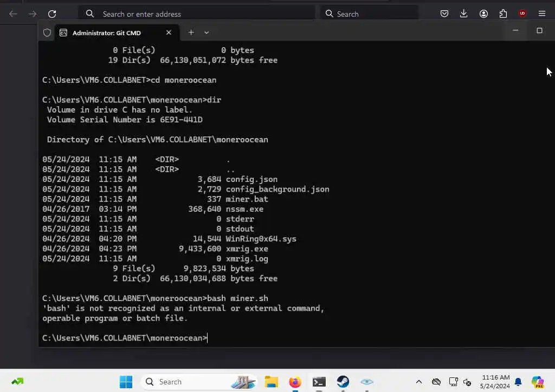Image resolution: width=555 pixels, height=392 pixels.
Task: Click the 'cd moneroocean' command text
Action: pyautogui.click(x=184, y=80)
